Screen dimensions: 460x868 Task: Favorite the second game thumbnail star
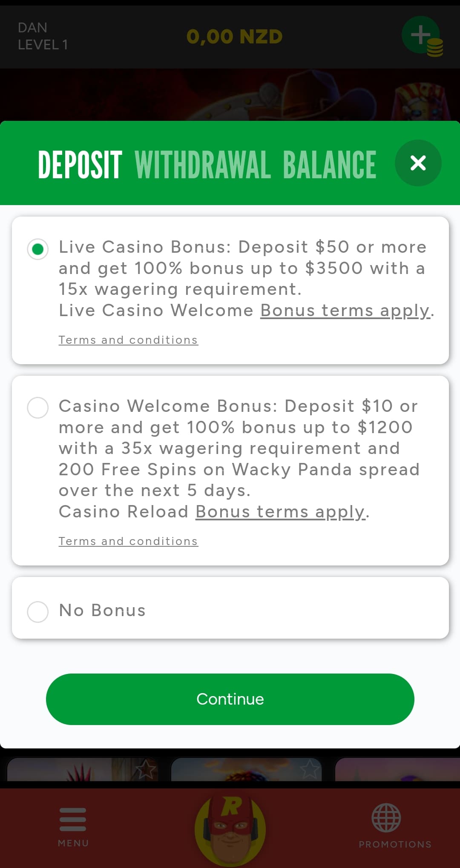pyautogui.click(x=309, y=769)
